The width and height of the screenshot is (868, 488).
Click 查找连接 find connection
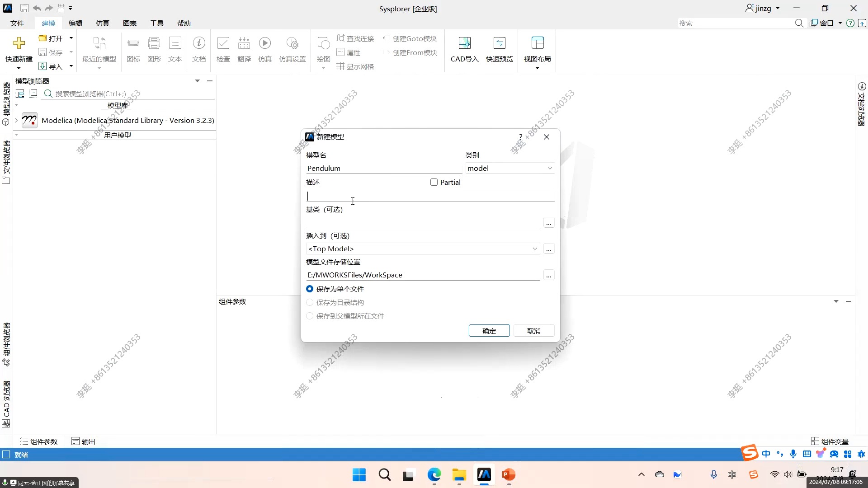point(355,38)
